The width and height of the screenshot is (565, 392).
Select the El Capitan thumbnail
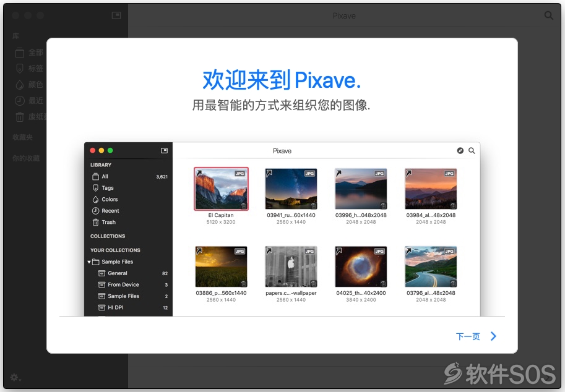(x=222, y=189)
